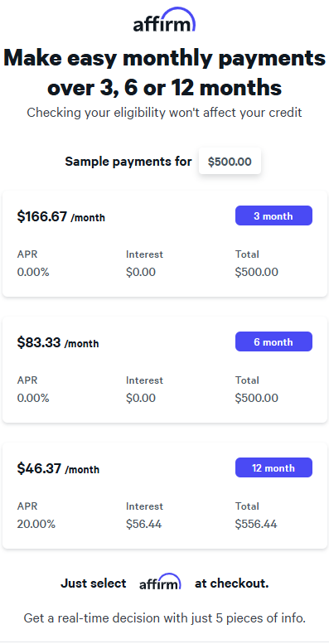Select the 12 month plan badge
The width and height of the screenshot is (329, 644).
pyautogui.click(x=273, y=467)
